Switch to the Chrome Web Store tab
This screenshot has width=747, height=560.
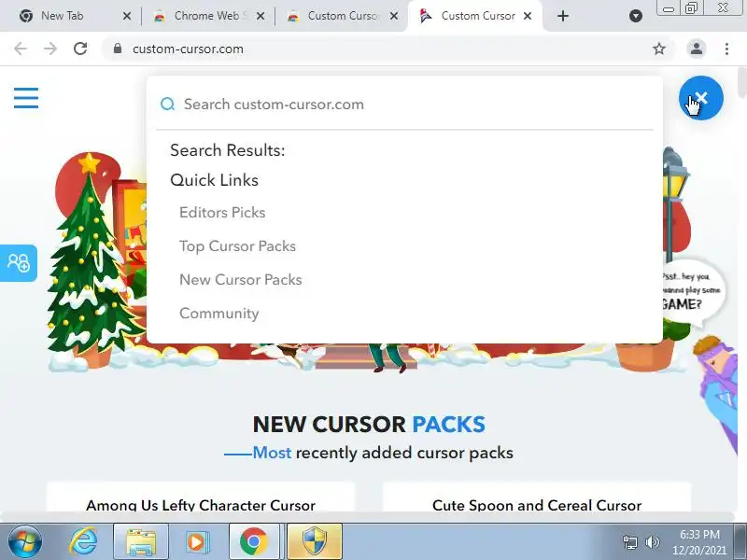(206, 16)
